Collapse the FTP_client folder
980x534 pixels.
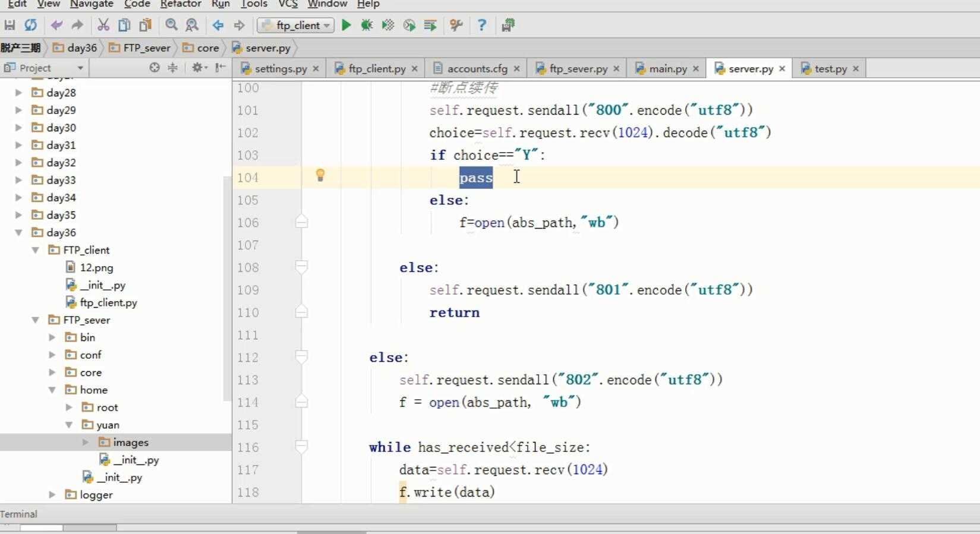(x=35, y=250)
